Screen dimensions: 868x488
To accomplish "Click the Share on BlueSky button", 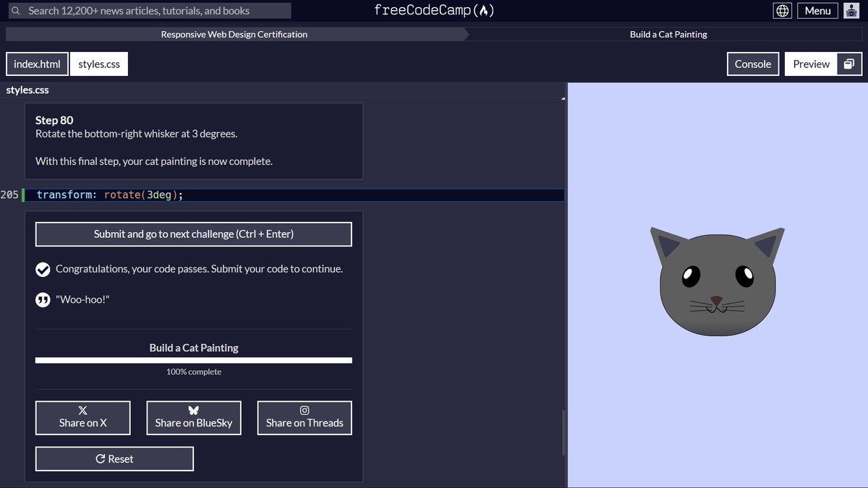I will [x=193, y=418].
